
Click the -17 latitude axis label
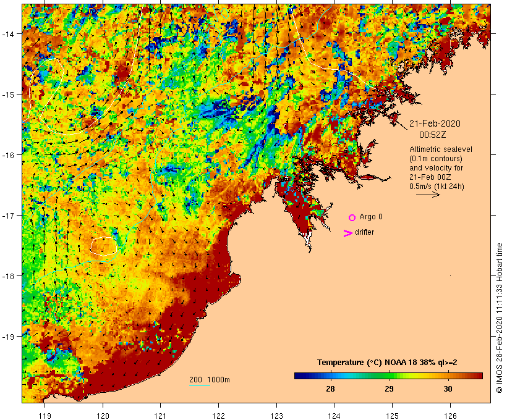coord(9,215)
